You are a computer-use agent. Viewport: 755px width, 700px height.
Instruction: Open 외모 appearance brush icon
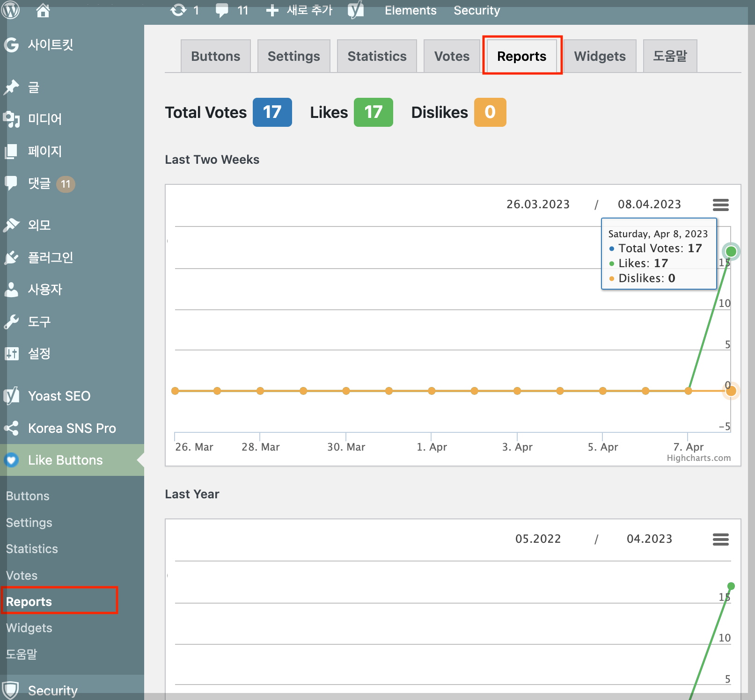[11, 225]
